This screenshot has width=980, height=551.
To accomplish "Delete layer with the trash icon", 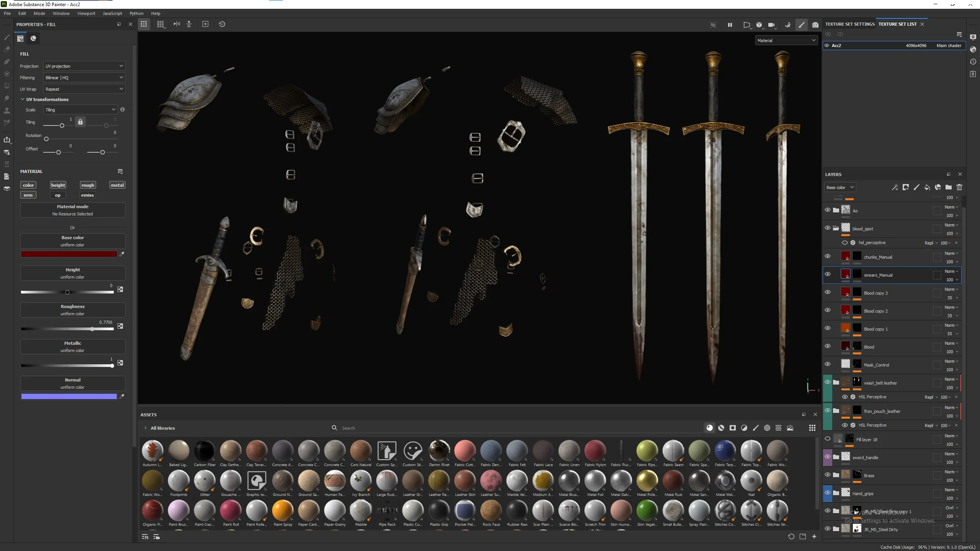I will pos(959,187).
